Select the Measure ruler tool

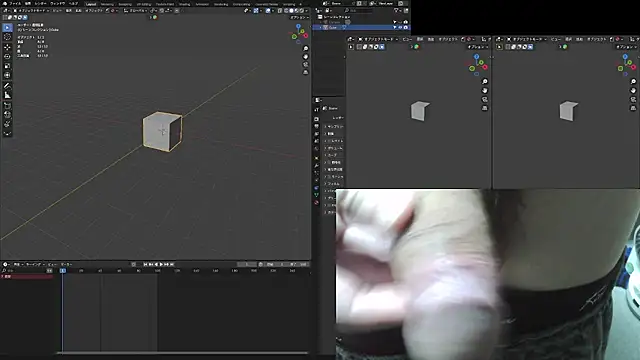tap(7, 95)
